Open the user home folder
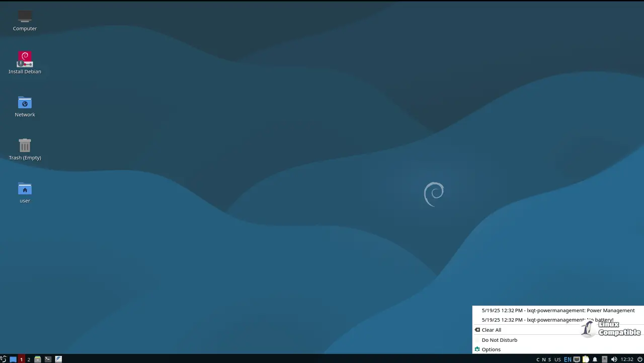The image size is (644, 363). (25, 190)
